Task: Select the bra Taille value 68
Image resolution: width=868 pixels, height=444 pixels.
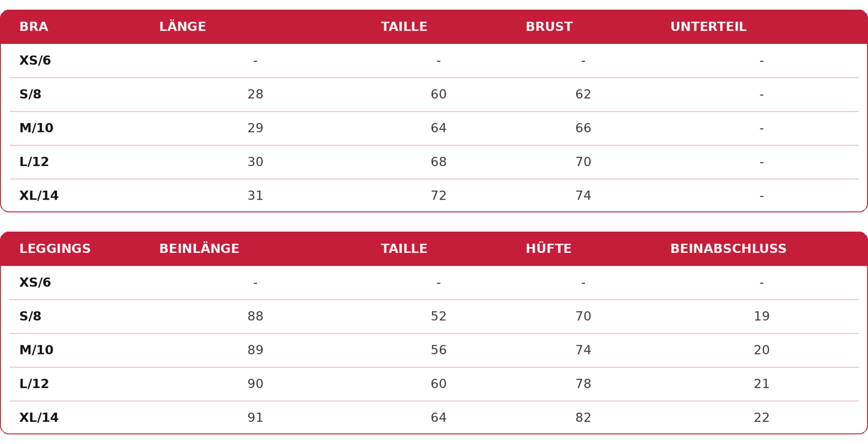Action: coord(439,162)
